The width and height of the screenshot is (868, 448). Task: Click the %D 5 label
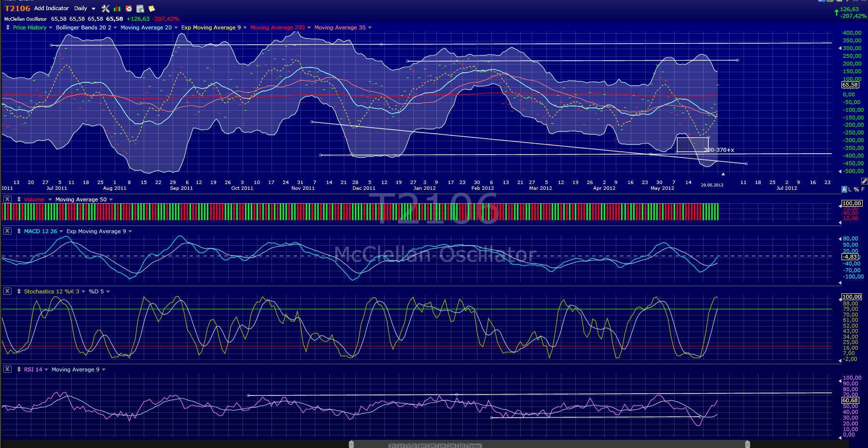point(96,291)
